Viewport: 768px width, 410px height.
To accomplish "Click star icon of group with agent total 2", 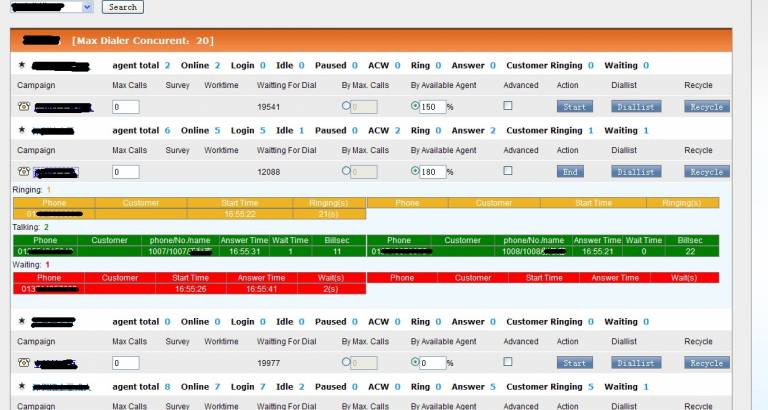I will [22, 65].
